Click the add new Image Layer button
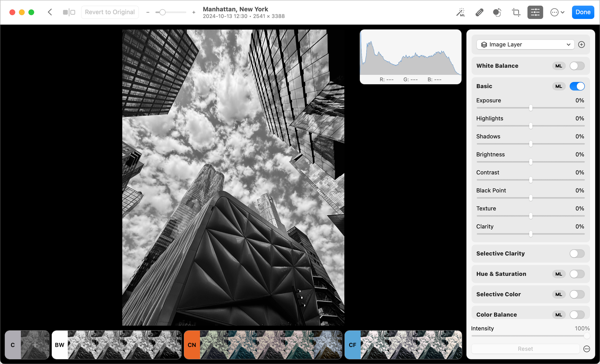The width and height of the screenshot is (600, 364). point(581,44)
